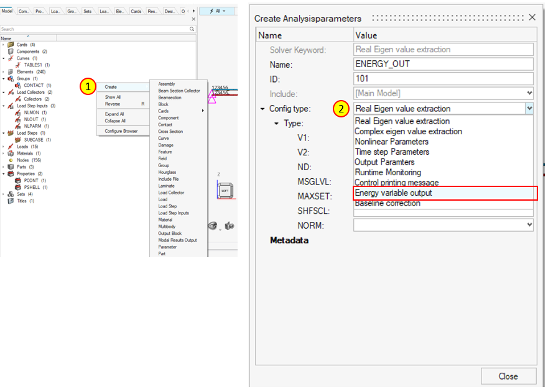Viewport: 548px width, 392px height.
Task: Click the search magnifier icon
Action: pos(192,29)
